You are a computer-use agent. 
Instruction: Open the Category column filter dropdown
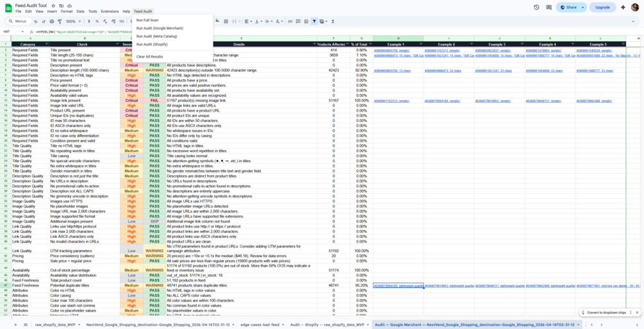[46, 44]
